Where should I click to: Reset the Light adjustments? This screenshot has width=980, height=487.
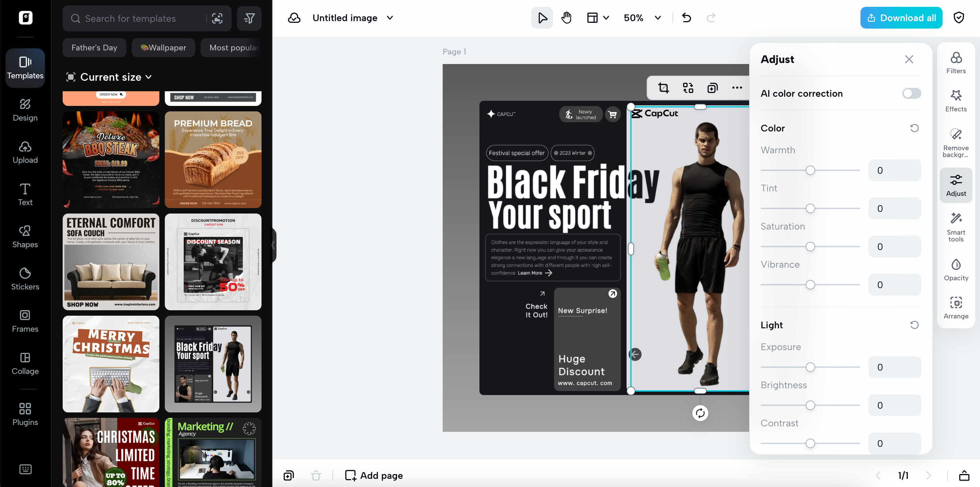(x=915, y=325)
